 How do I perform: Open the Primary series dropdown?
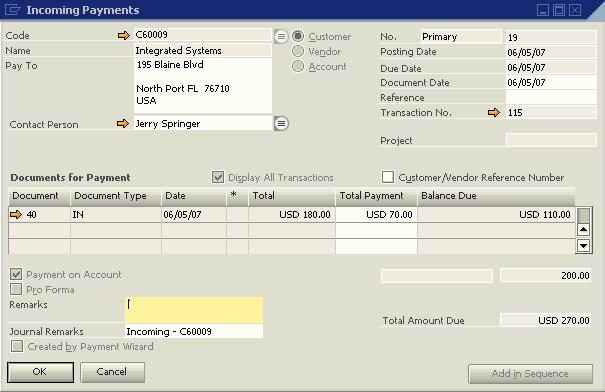(461, 37)
